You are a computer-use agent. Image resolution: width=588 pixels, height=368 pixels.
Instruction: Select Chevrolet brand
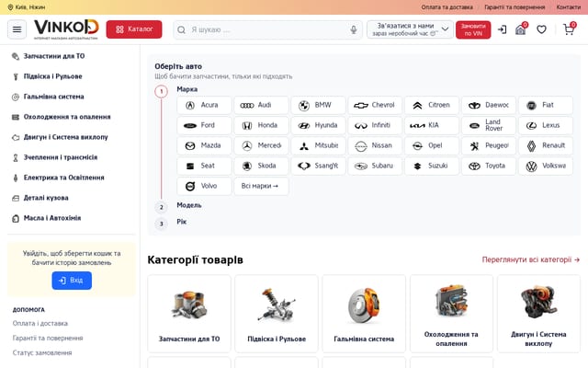pyautogui.click(x=375, y=105)
